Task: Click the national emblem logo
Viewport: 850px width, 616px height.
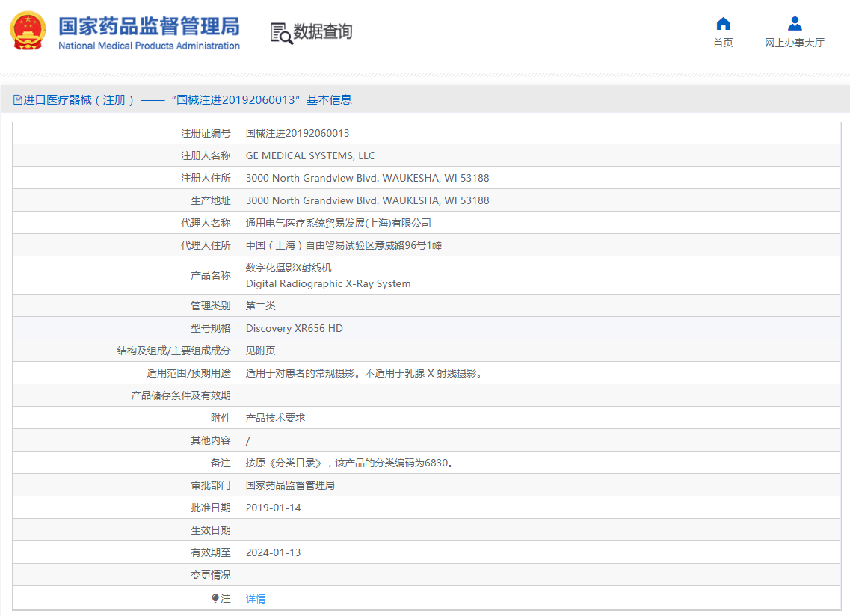Action: point(28,31)
